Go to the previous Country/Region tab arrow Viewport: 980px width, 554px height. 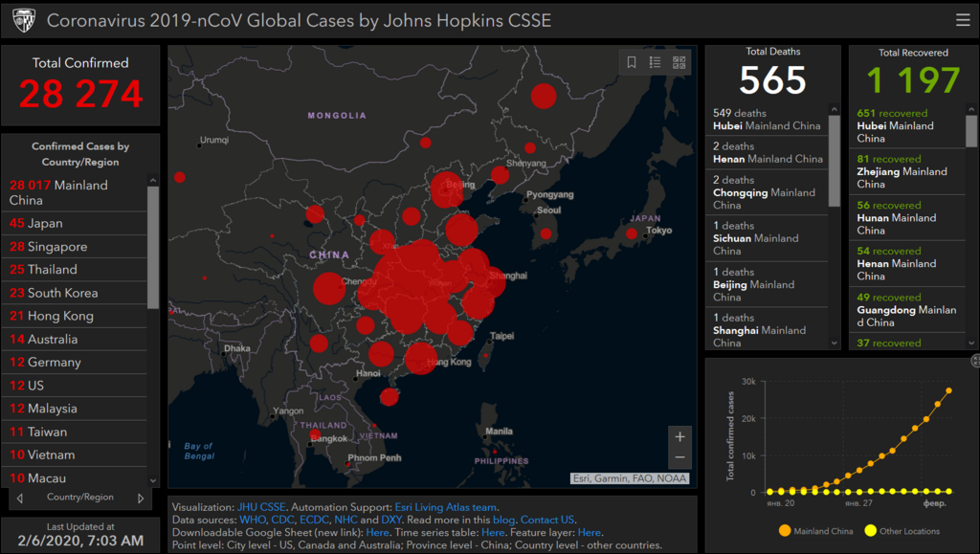pyautogui.click(x=20, y=498)
